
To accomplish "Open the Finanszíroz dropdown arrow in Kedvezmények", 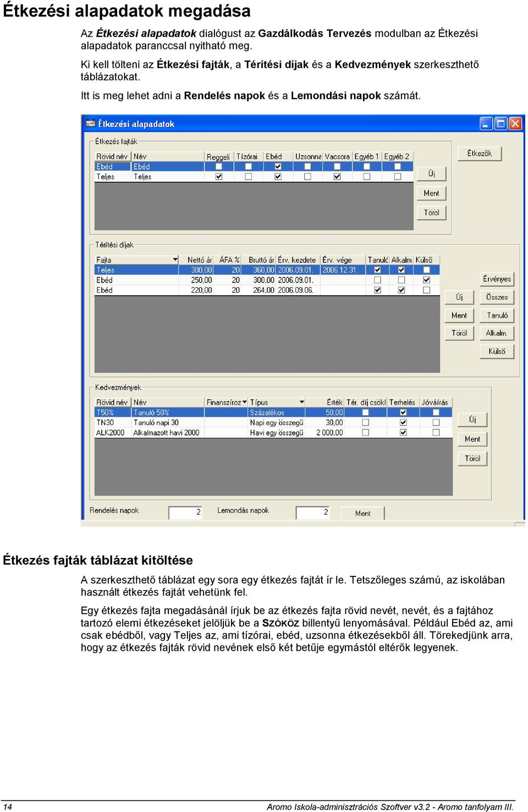I will point(244,402).
